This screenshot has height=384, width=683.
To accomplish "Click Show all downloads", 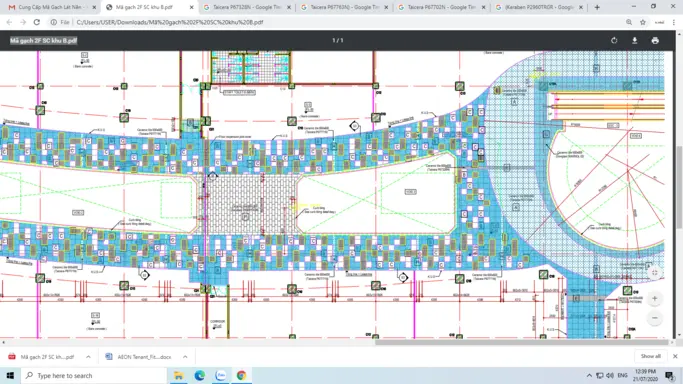I will tap(650, 356).
